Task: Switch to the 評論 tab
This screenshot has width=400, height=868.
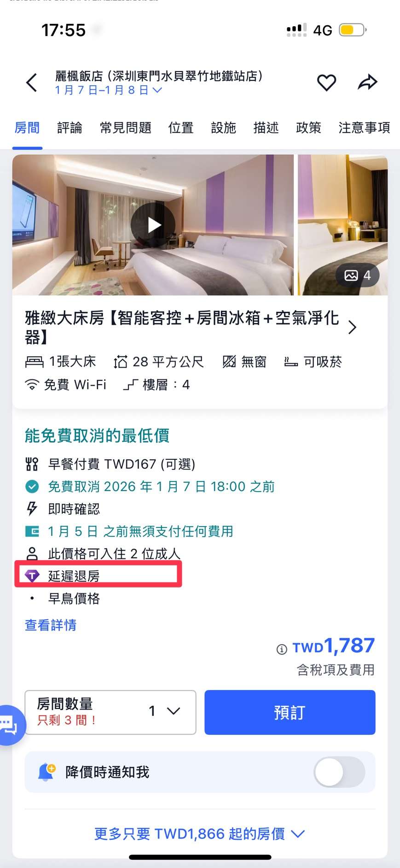Action: point(70,128)
